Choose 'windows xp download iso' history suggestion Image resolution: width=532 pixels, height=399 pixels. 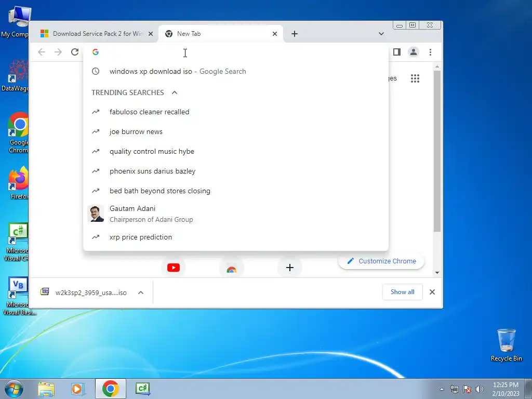pyautogui.click(x=236, y=71)
